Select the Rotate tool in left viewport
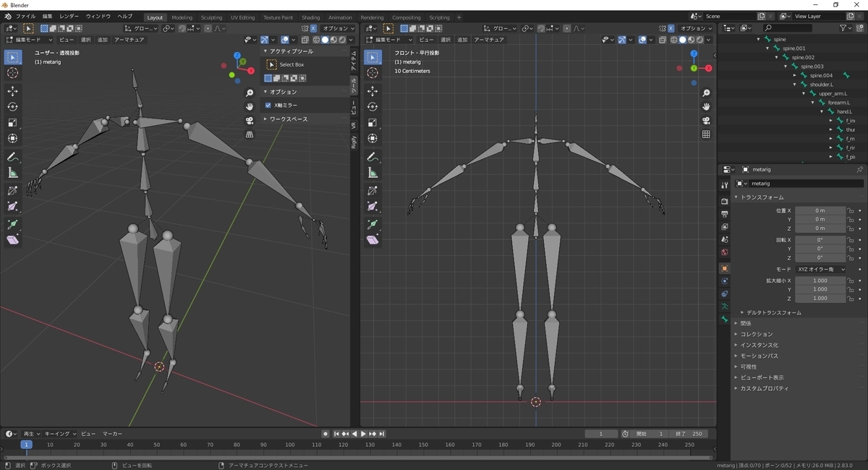This screenshot has width=868, height=470. click(13, 106)
